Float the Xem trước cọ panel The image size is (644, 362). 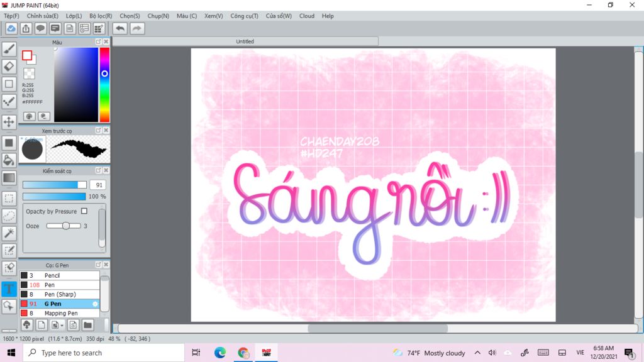click(x=99, y=130)
